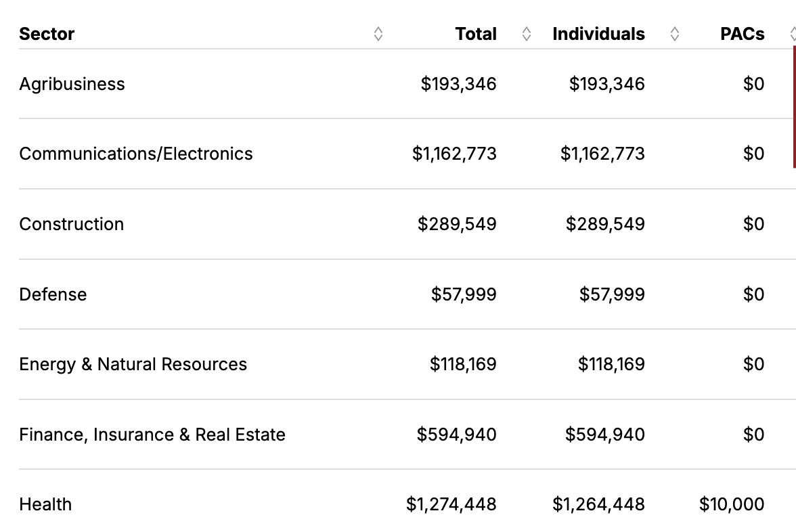Click the Total column header

pyautogui.click(x=476, y=34)
